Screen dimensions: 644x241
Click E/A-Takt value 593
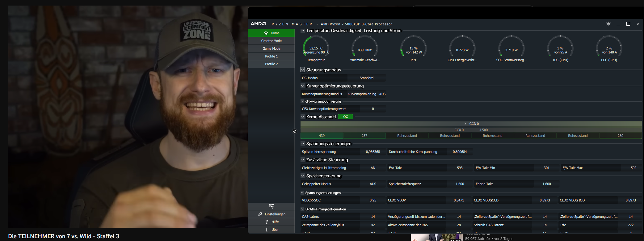460,168
